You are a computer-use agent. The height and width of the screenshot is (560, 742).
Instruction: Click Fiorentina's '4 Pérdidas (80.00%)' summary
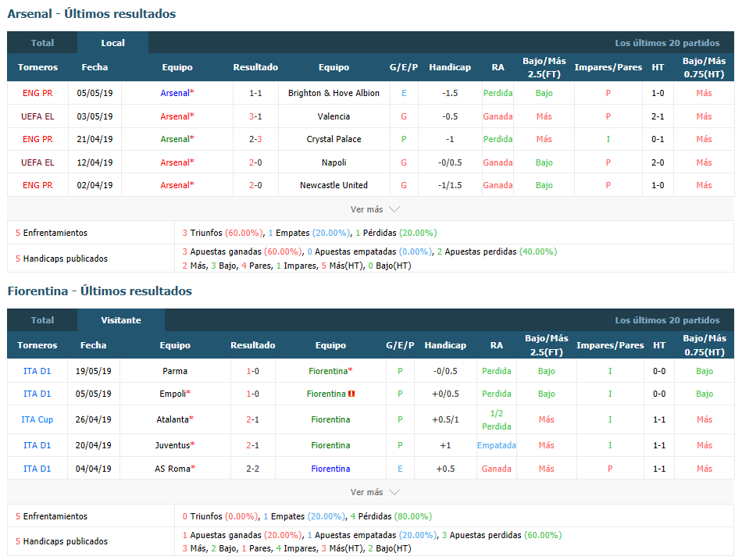[391, 516]
